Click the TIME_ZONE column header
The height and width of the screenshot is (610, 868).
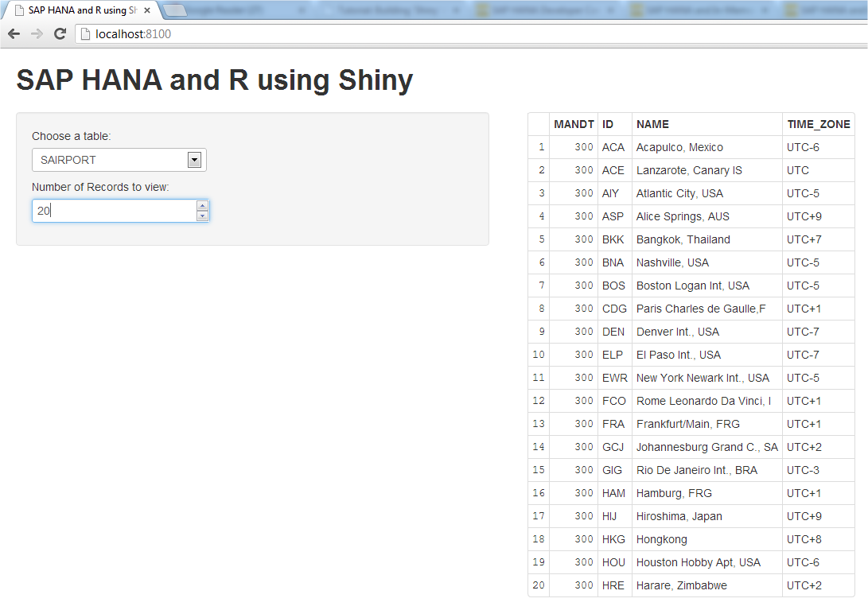click(x=818, y=125)
